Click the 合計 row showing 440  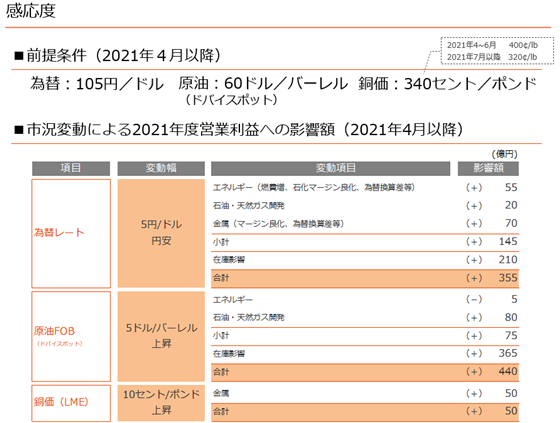coord(365,372)
